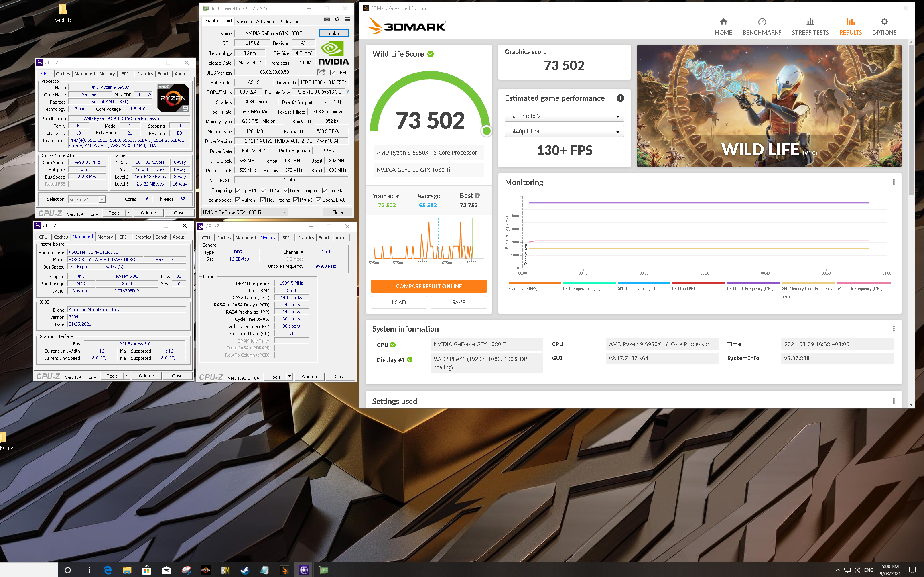This screenshot has height=577, width=924.
Task: Open Bench tab in CPU-Z Mainboard window
Action: pos(161,237)
